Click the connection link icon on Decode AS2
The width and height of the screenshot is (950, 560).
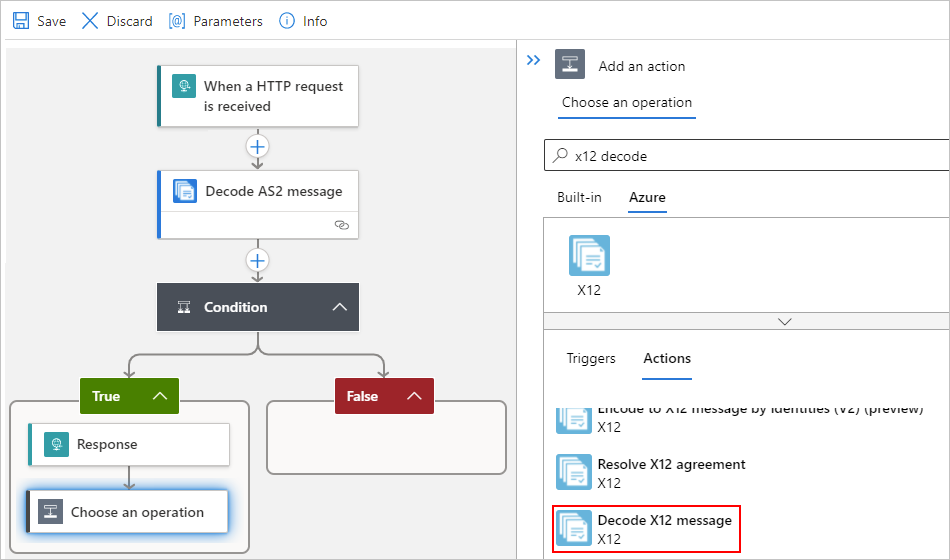click(341, 226)
